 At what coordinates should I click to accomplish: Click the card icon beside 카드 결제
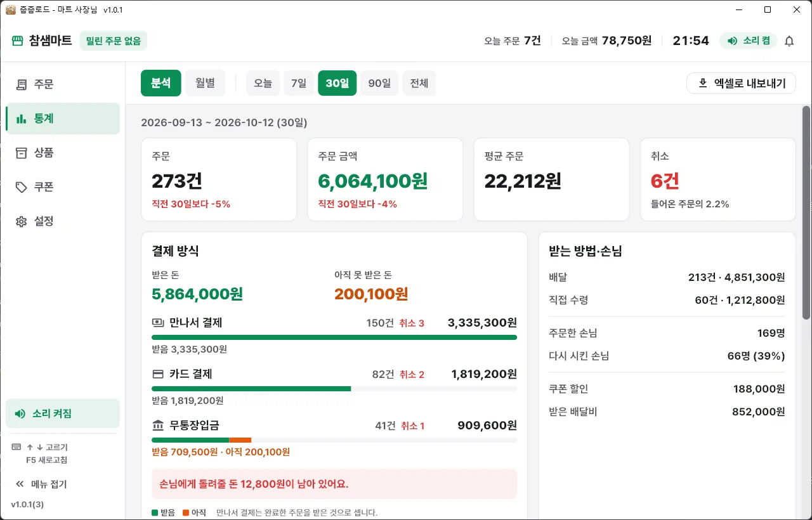pos(158,374)
